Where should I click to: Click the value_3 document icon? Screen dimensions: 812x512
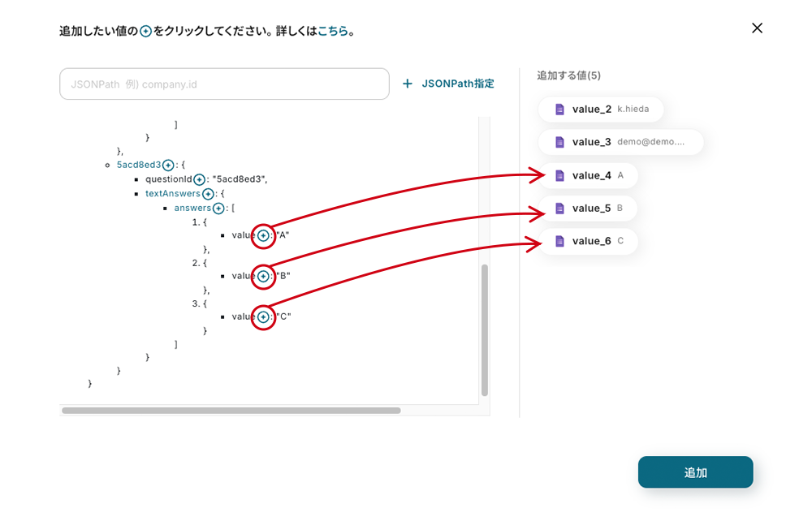click(559, 142)
